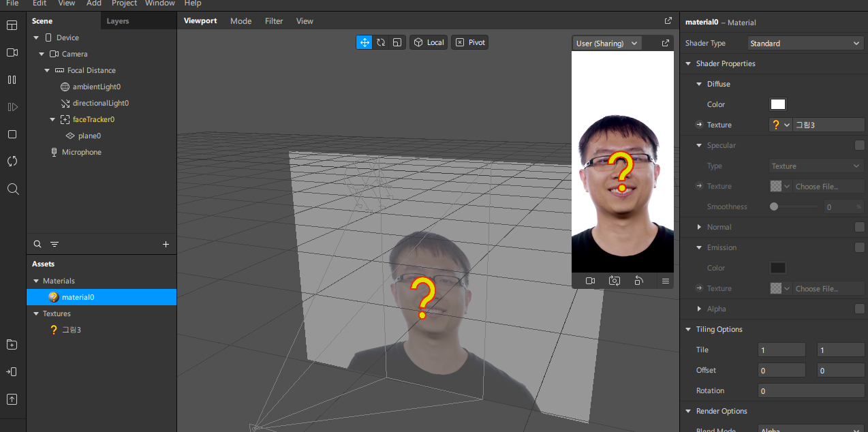Collapse the faceTracker0 tree node

[x=52, y=119]
